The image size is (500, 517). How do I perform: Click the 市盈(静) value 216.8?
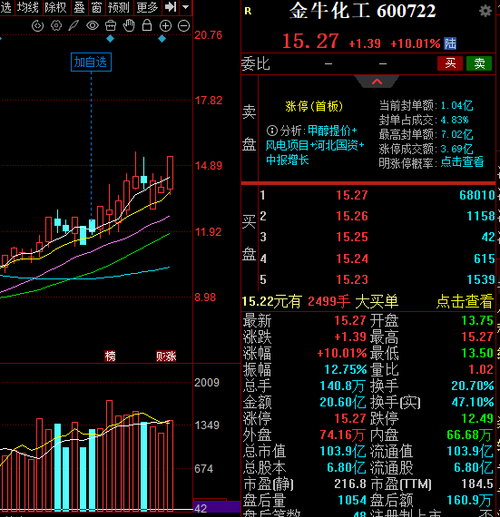pyautogui.click(x=350, y=484)
